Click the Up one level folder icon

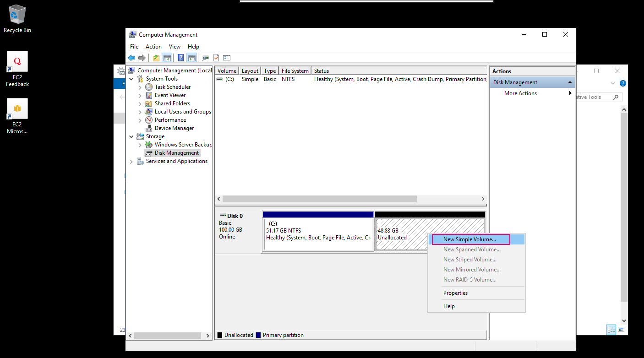[x=156, y=58]
